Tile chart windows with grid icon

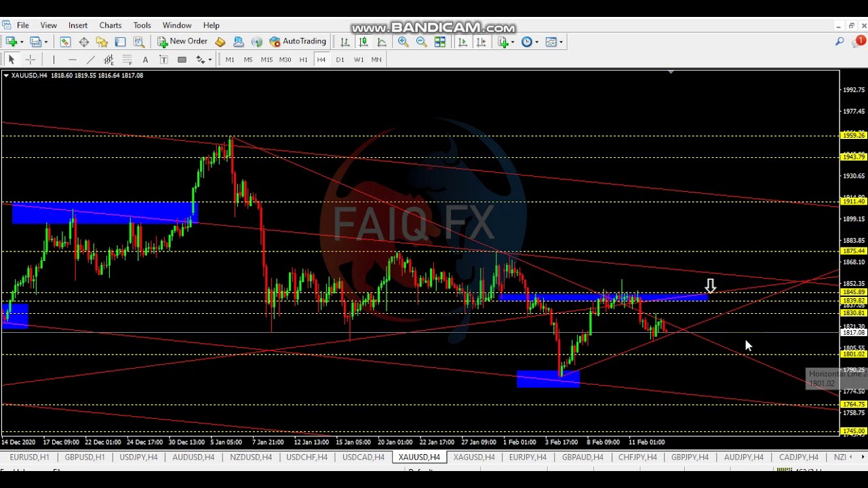(439, 42)
